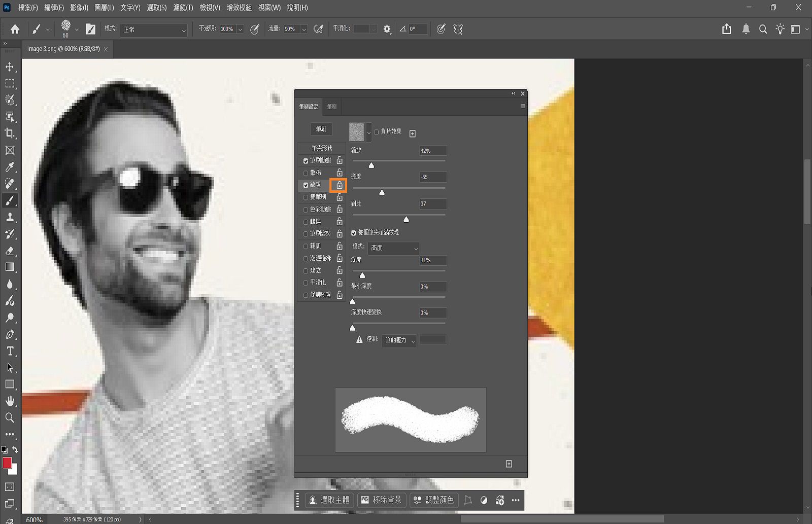Enable the 散佈 (Scattering) checkbox
The width and height of the screenshot is (812, 524).
pos(306,173)
